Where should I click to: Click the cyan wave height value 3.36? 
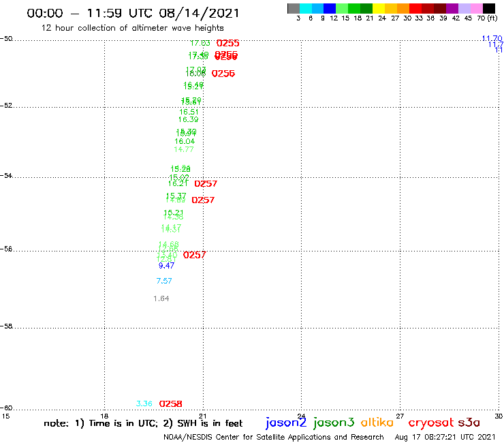tap(144, 403)
